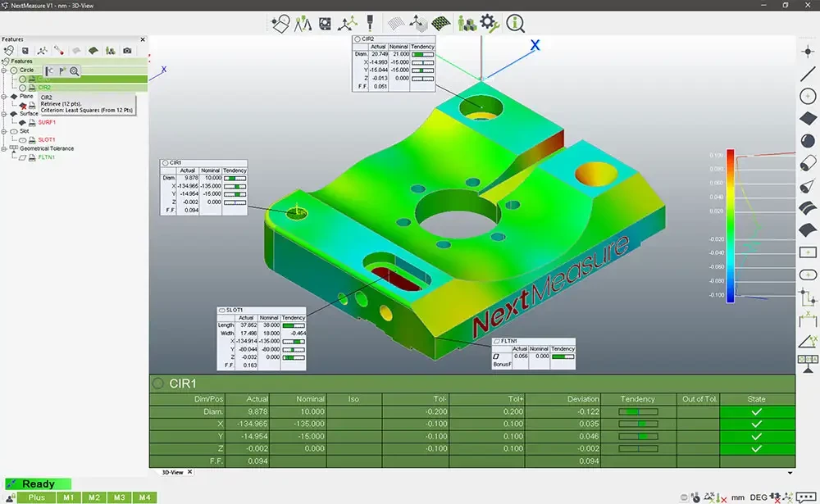Viewport: 820px width, 504px height.
Task: Select the rounded slot tool in right toolbar
Action: click(x=808, y=275)
